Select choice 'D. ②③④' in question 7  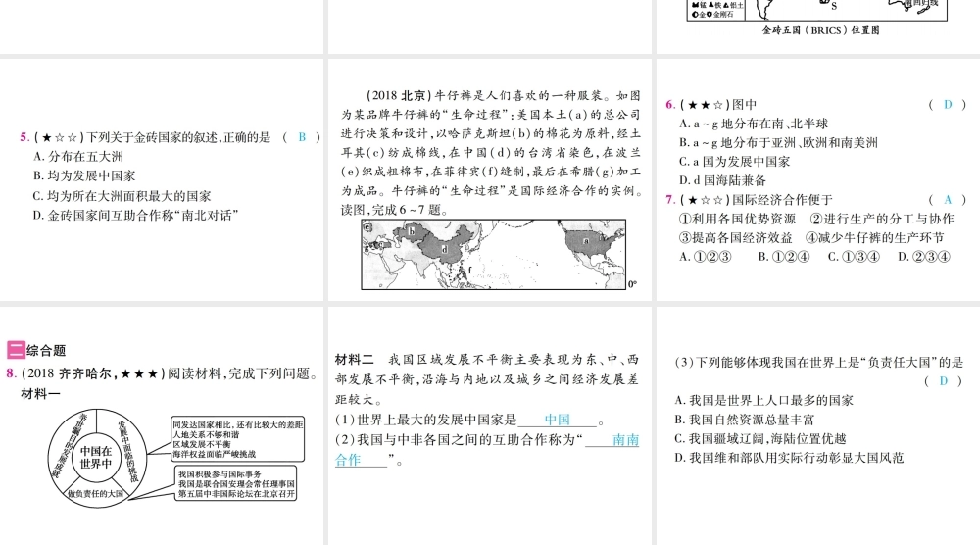tap(924, 257)
